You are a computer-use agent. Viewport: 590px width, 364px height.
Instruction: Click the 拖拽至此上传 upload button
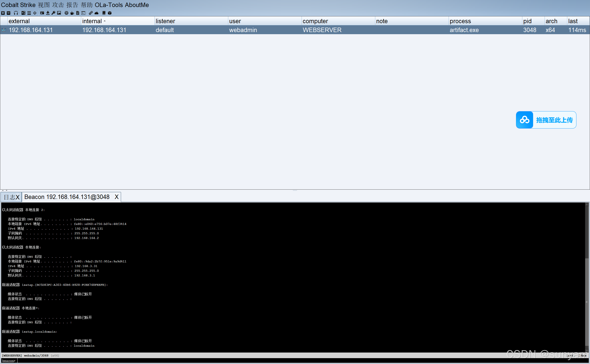(x=546, y=120)
